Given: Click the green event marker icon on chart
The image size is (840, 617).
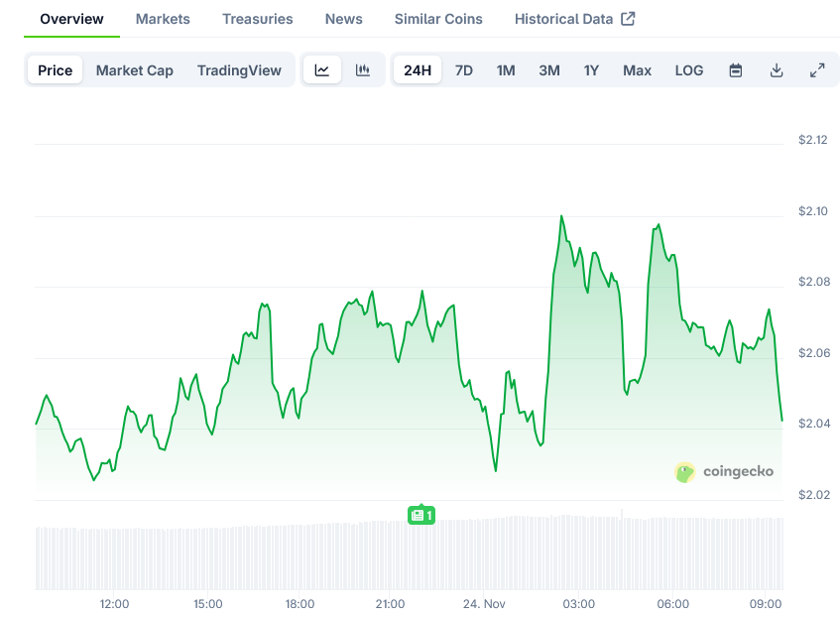Looking at the screenshot, I should coord(420,516).
